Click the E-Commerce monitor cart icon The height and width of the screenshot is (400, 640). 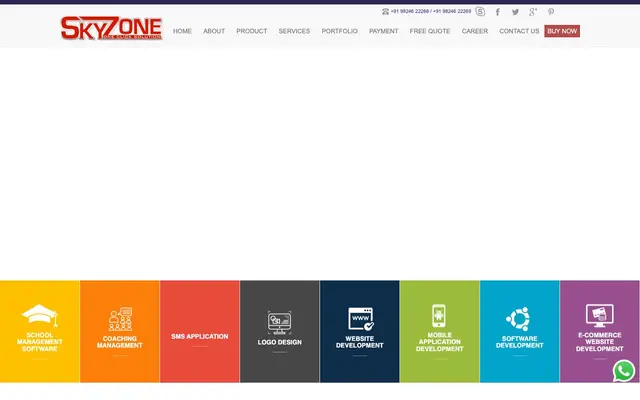[x=599, y=316]
